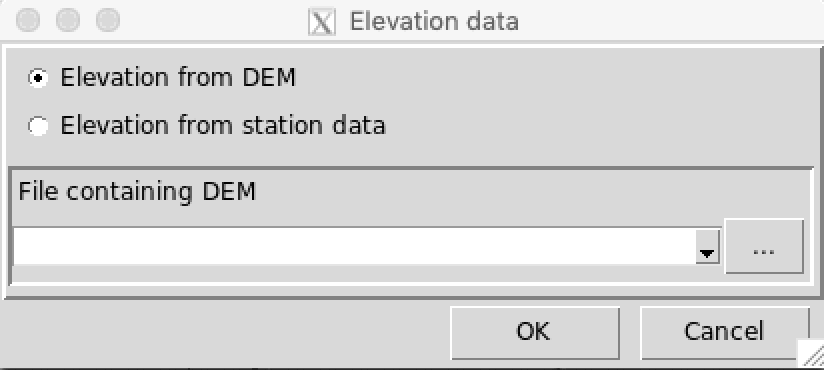
Task: Click the "Elevation from station data" label text
Action: click(223, 126)
